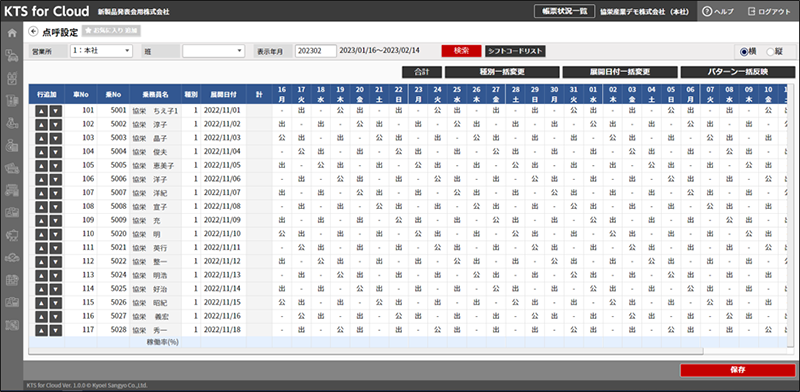Add a row above car 112
This screenshot has width=800, height=392.
41,261
